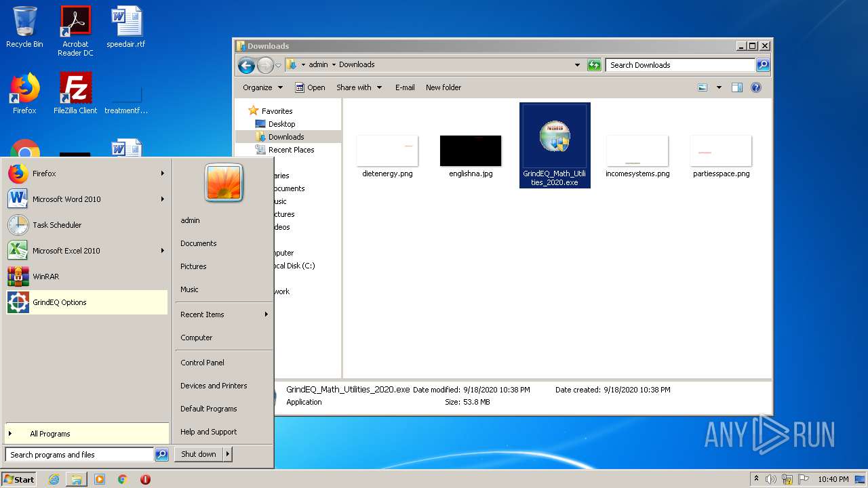Open Control Panel from Start menu

coord(202,363)
